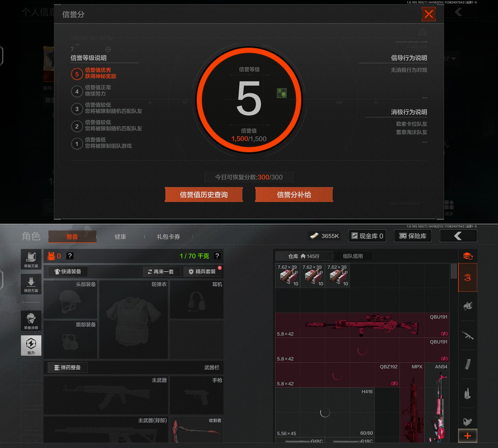Viewport: 498px width, 448px height.
Task: Open the 保险库 safe button
Action: 413,236
